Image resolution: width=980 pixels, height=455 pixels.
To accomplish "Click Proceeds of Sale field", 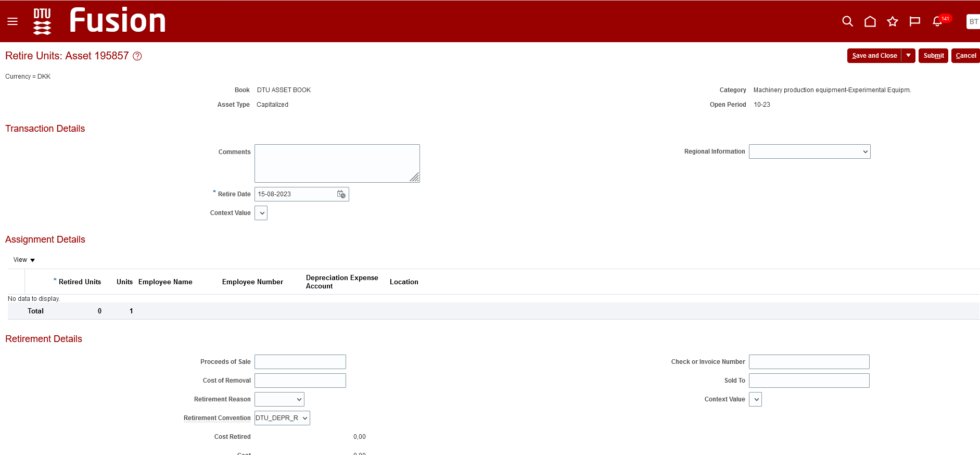I will [x=300, y=362].
